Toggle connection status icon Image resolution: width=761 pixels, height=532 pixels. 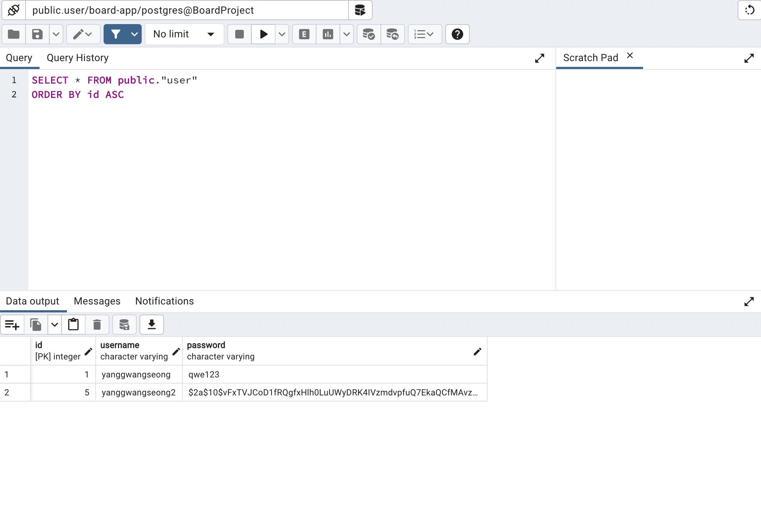point(14,10)
